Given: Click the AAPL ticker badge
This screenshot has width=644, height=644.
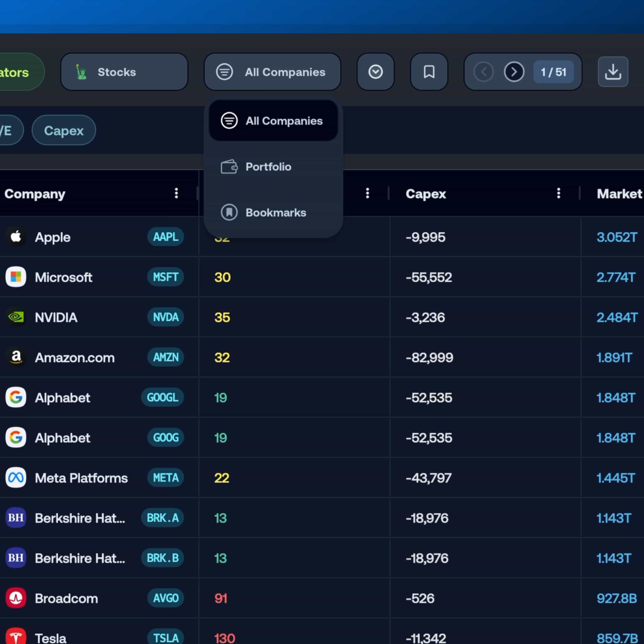Looking at the screenshot, I should tap(166, 237).
